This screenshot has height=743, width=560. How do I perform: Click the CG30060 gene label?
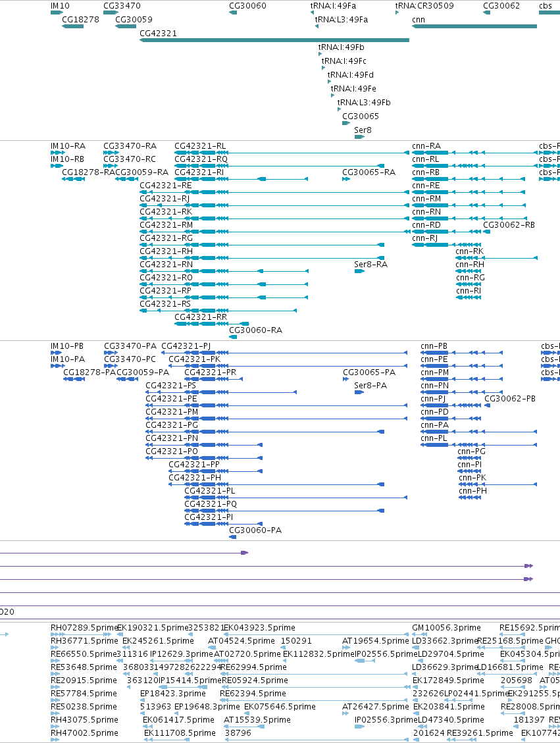pyautogui.click(x=247, y=6)
